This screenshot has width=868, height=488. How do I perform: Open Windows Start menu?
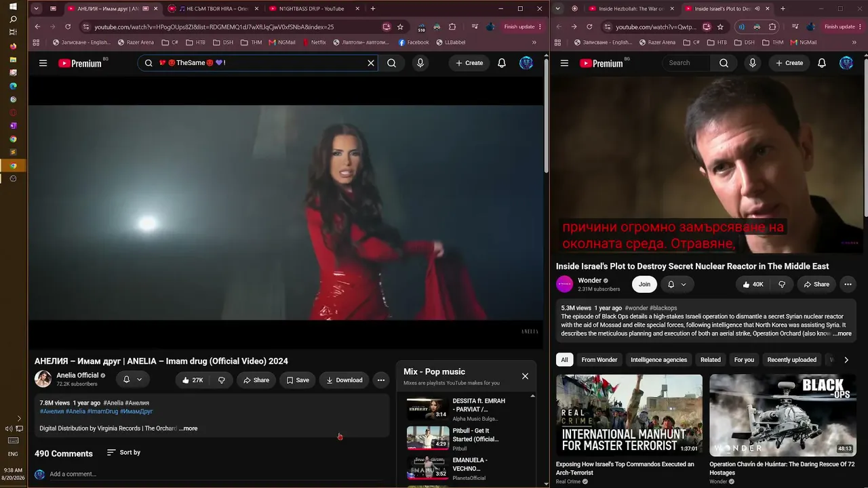coord(13,7)
